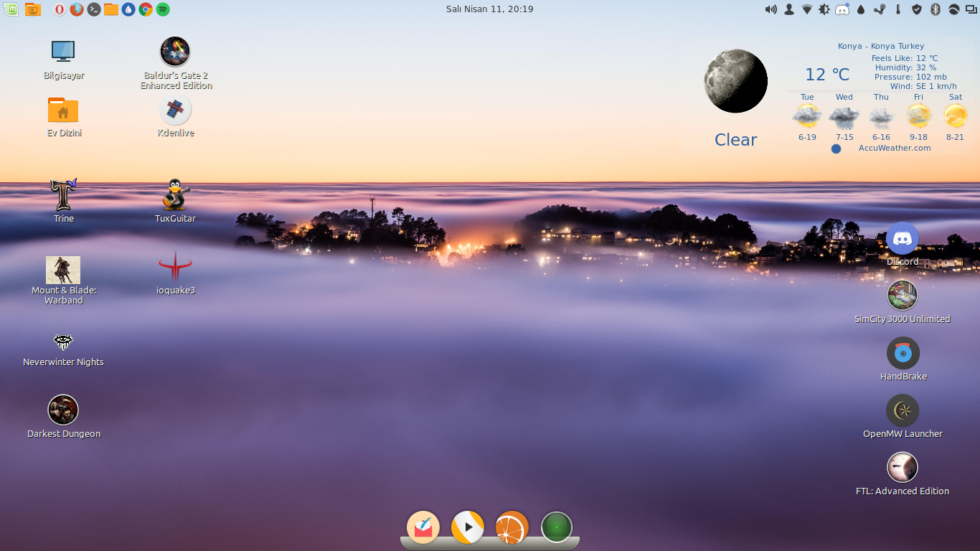Open Spotify from the panel launchers
Screen dimensions: 980x551
pos(163,9)
